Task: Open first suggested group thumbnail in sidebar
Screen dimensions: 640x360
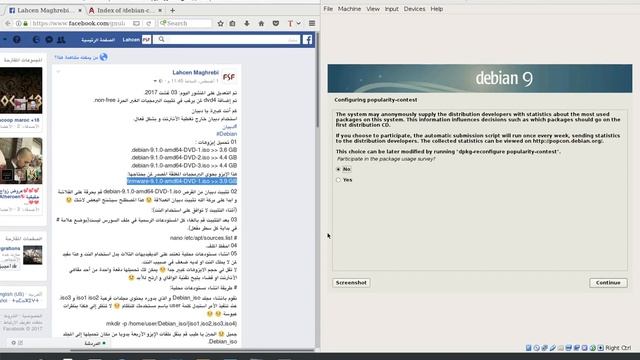Action: tap(21, 91)
